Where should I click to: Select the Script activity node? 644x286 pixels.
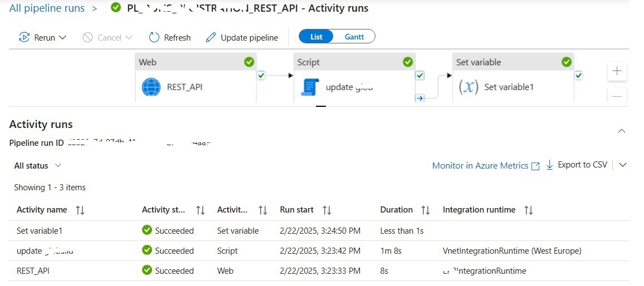tap(354, 78)
